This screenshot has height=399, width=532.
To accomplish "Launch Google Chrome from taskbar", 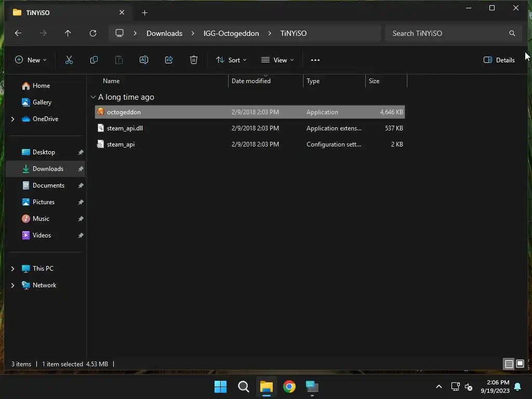I will [x=289, y=387].
